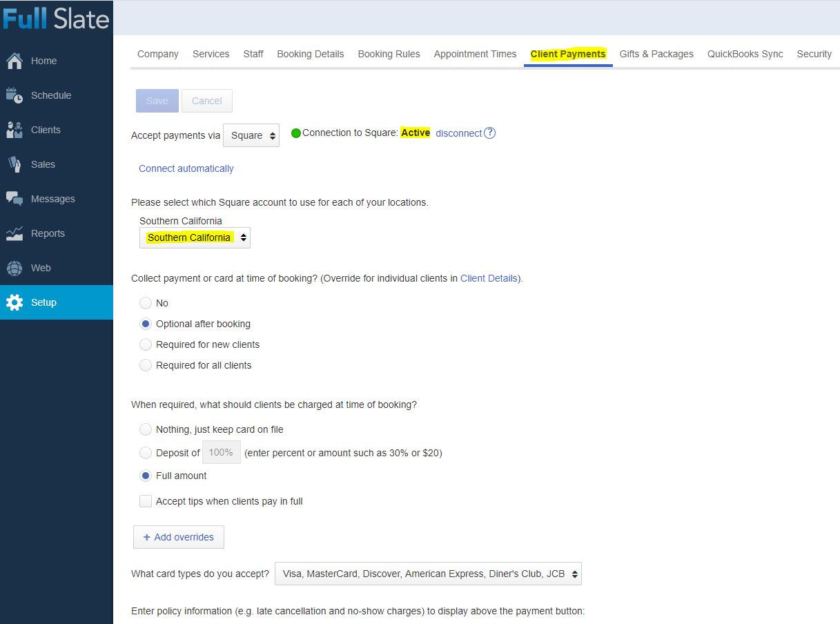Click the 'Add overrides' button
Image resolution: width=840 pixels, height=624 pixels.
(x=179, y=537)
